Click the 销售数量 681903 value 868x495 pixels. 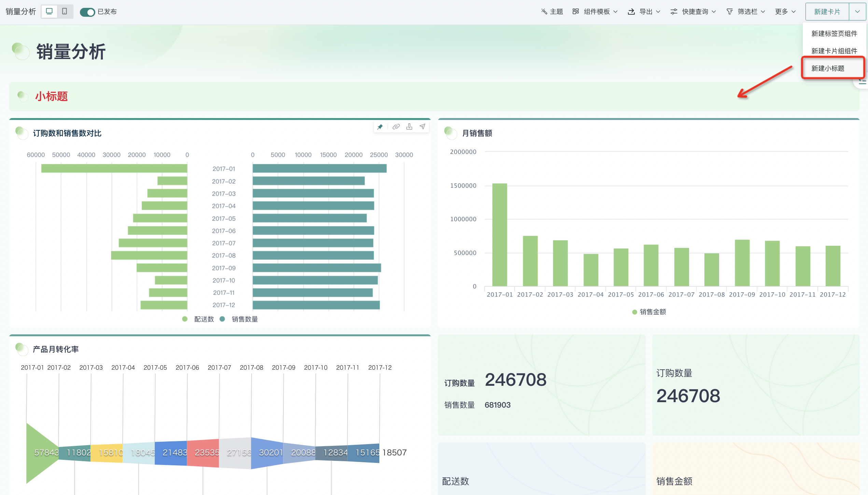(498, 405)
